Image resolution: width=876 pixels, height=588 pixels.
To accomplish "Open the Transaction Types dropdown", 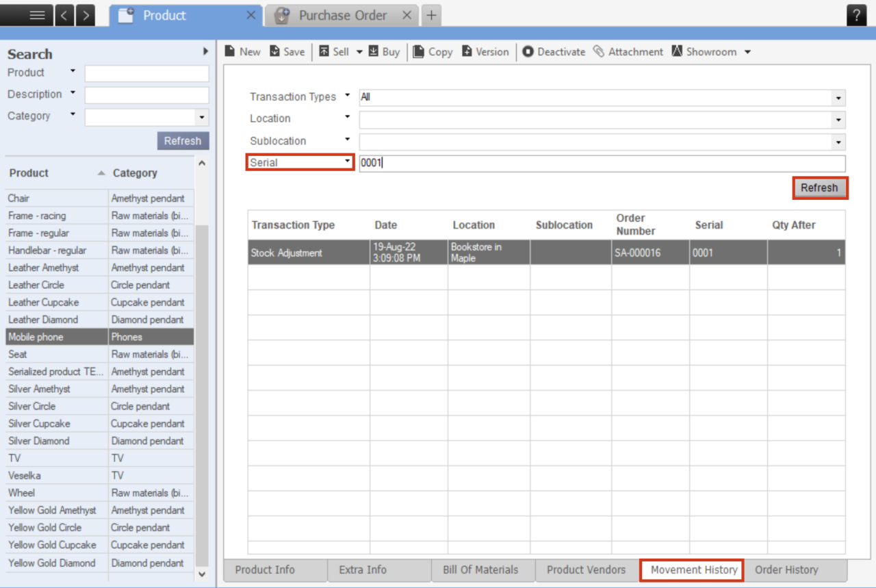I will coord(838,98).
